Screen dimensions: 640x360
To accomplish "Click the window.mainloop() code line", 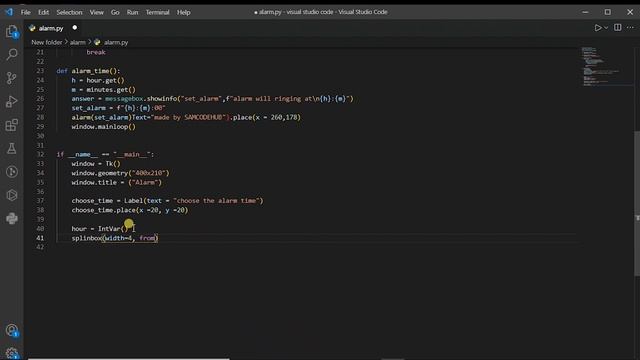I will click(104, 127).
